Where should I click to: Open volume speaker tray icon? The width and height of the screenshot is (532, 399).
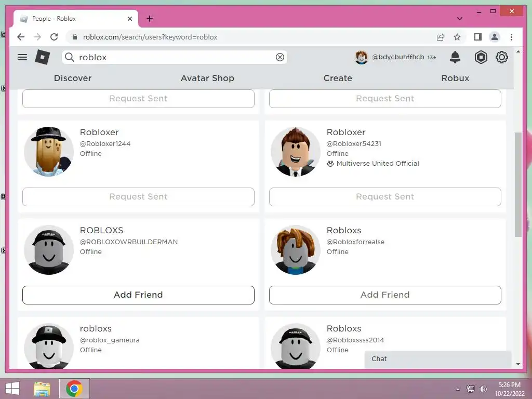(483, 389)
